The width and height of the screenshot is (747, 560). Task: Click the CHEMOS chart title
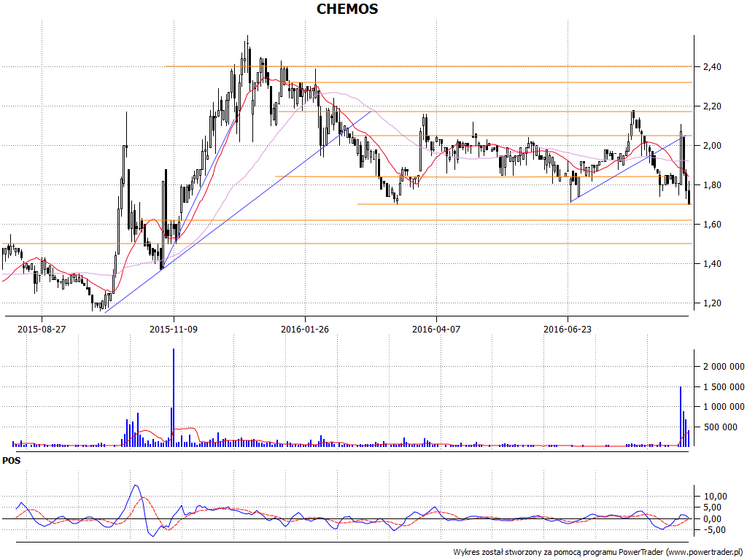[x=347, y=9]
